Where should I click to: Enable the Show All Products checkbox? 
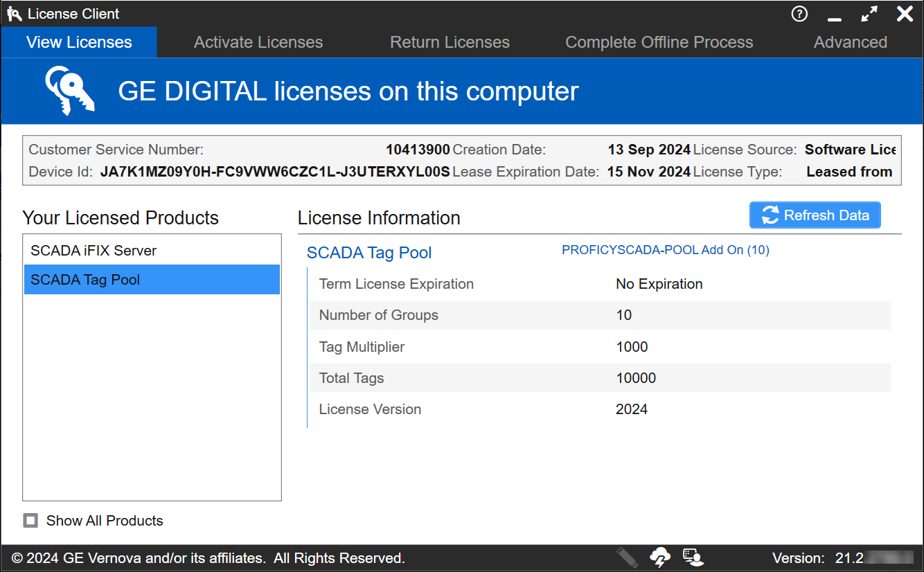click(30, 521)
